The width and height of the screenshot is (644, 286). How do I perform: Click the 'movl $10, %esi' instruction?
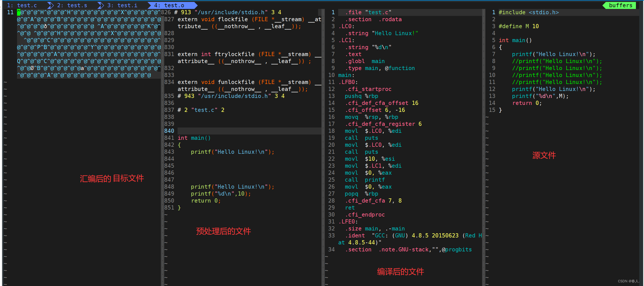(370, 159)
